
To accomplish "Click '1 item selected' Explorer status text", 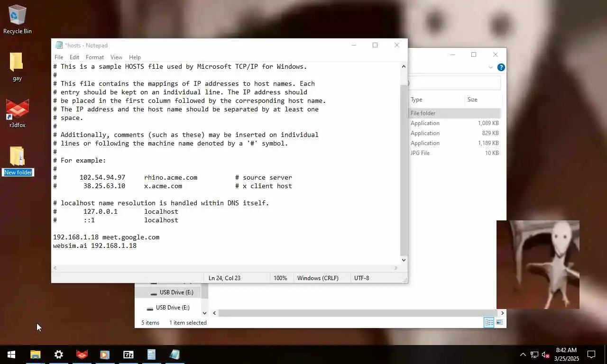I will (x=188, y=323).
